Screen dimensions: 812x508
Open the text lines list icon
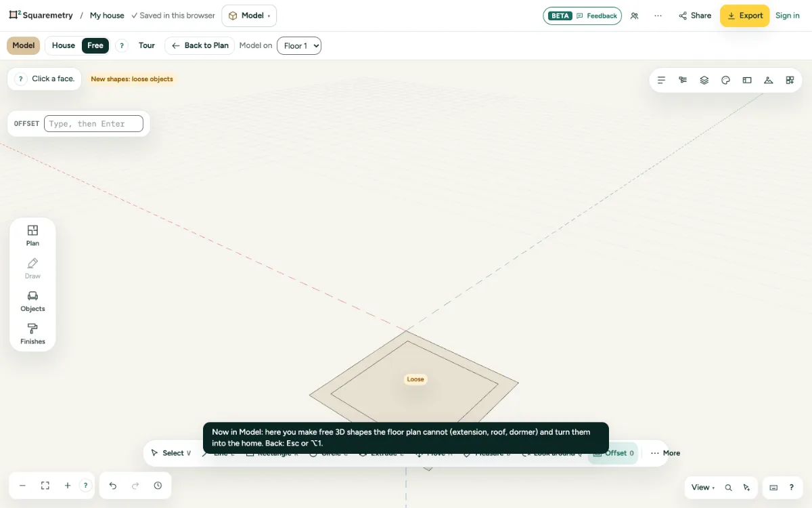coord(662,80)
